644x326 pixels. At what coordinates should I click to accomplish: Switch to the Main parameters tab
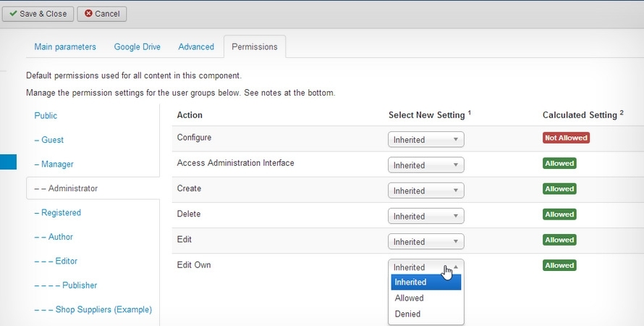pyautogui.click(x=65, y=47)
